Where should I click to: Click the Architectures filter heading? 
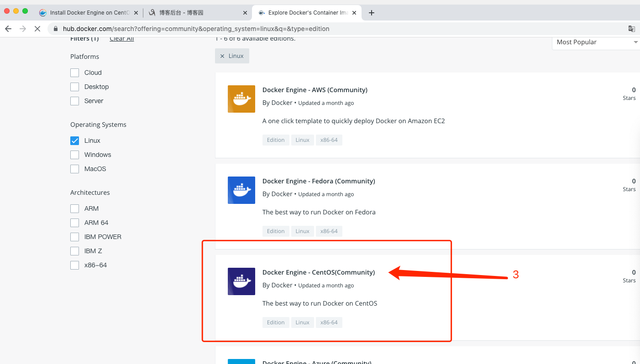(x=90, y=192)
